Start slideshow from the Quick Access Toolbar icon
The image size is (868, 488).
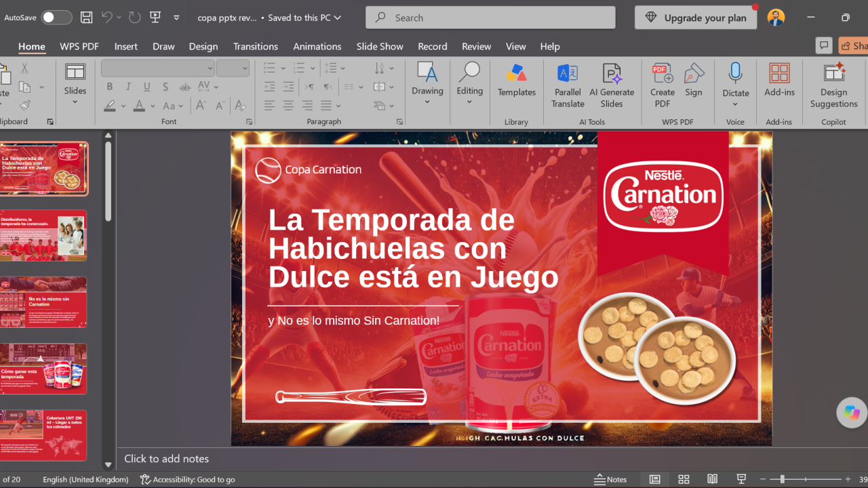point(155,18)
